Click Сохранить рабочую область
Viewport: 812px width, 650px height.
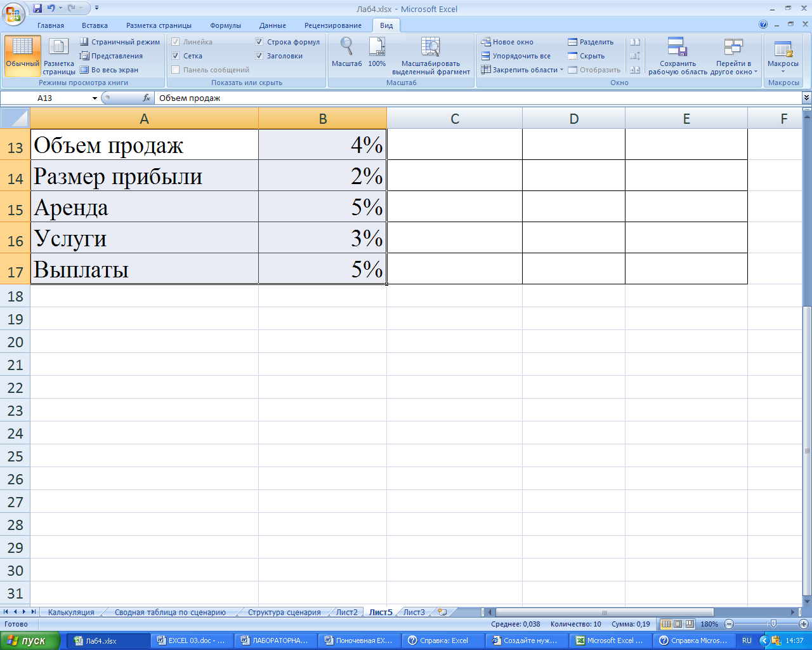[678, 55]
